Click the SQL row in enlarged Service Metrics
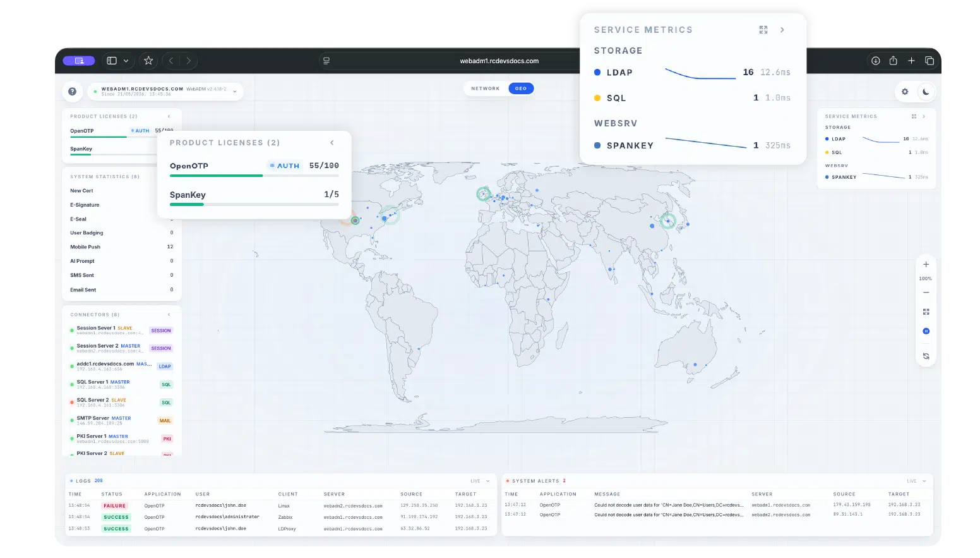980x558 pixels. click(692, 98)
